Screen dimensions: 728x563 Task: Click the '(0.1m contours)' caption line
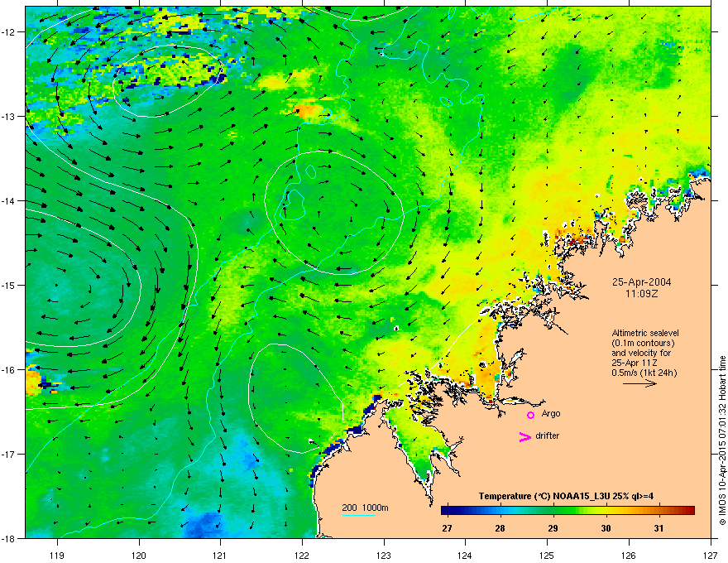pos(643,344)
